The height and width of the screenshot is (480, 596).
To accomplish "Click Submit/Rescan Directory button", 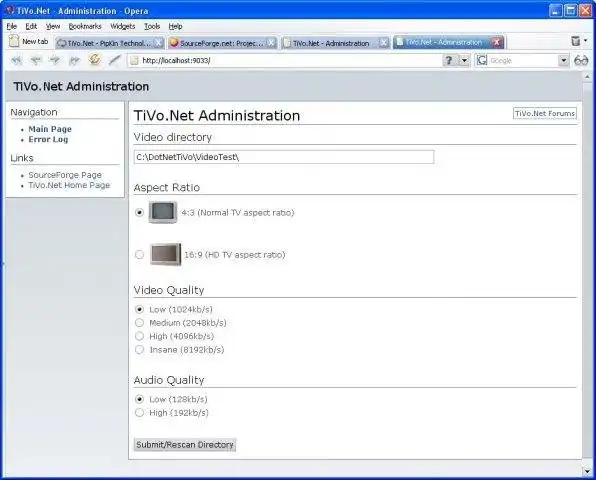I will (185, 445).
